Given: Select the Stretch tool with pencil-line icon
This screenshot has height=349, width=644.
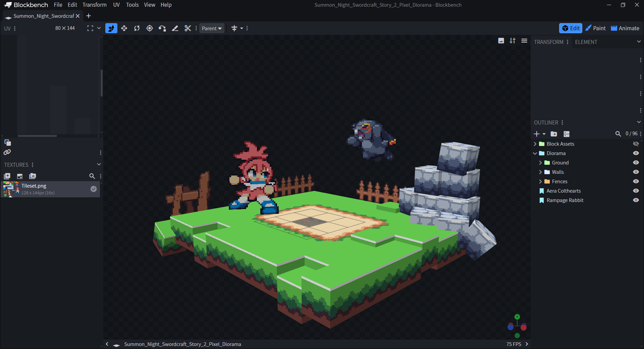Looking at the screenshot, I should coord(175,28).
